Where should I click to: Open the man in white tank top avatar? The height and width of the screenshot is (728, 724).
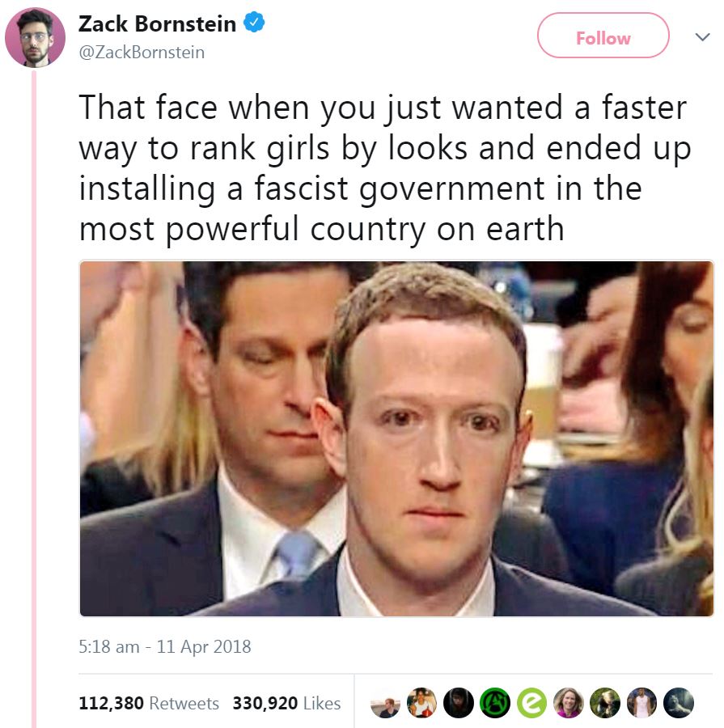tap(641, 702)
